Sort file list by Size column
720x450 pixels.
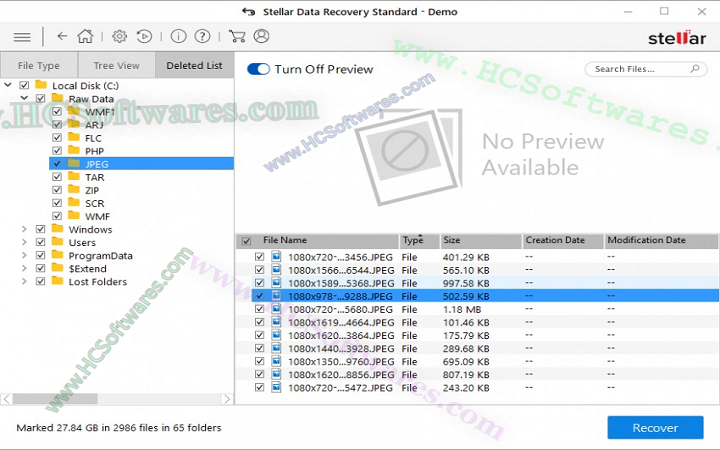[480, 241]
